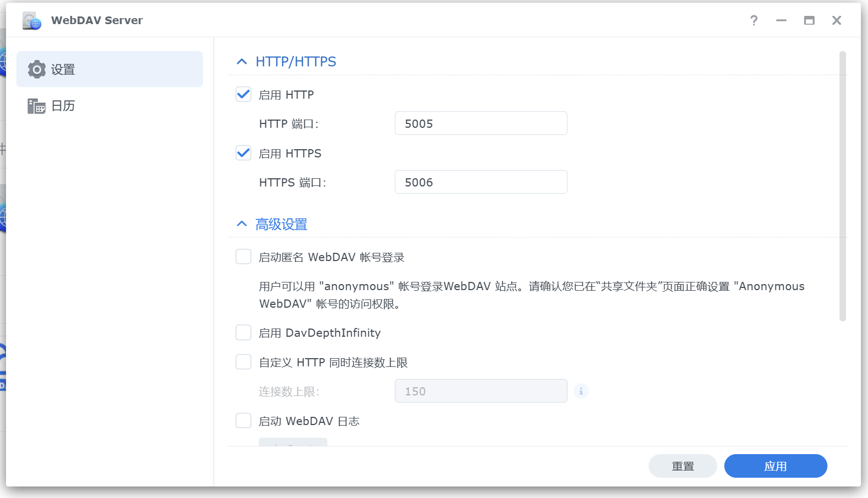This screenshot has height=498, width=868.
Task: Click info icon next to connection limit
Action: pyautogui.click(x=581, y=391)
